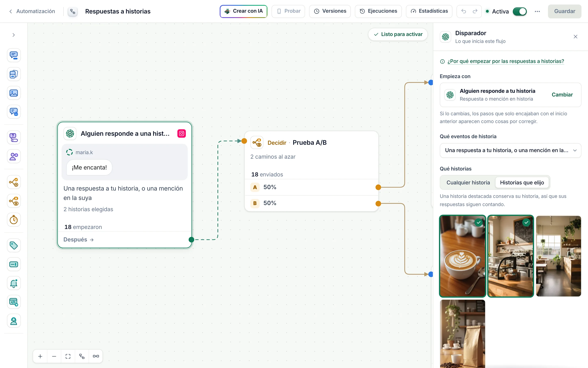This screenshot has width=588, height=368.
Task: Click the 2 historias elegidas text
Action: pos(88,209)
